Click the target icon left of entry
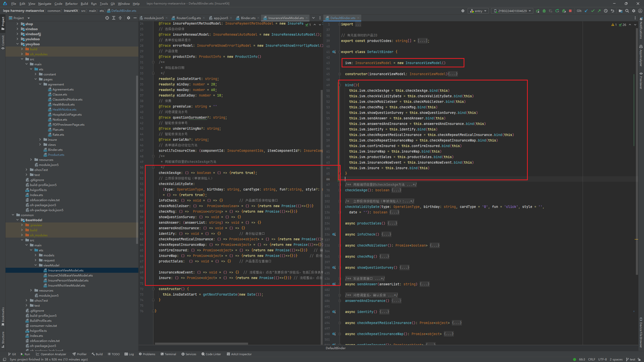The height and width of the screenshot is (362, 644). [463, 11]
